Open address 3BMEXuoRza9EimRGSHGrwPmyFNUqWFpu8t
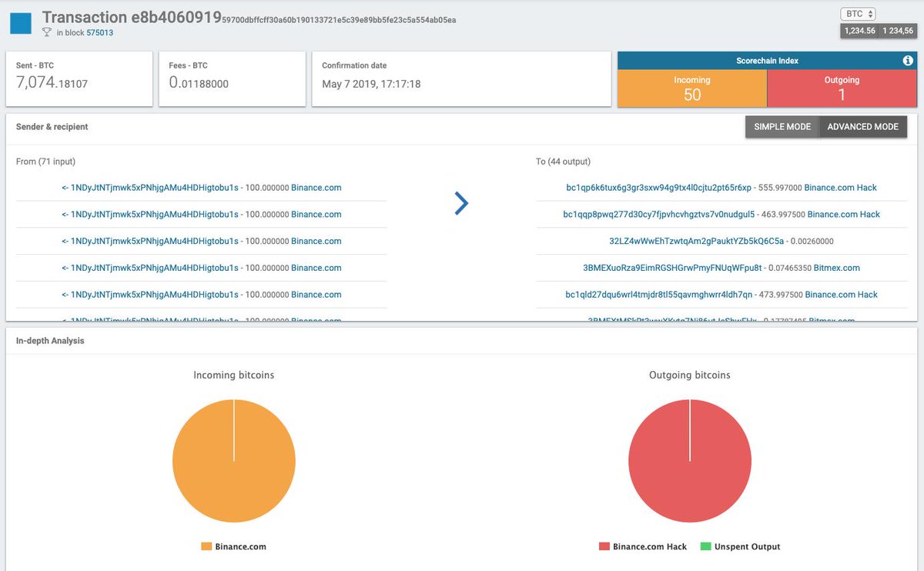The width and height of the screenshot is (924, 571). click(672, 269)
